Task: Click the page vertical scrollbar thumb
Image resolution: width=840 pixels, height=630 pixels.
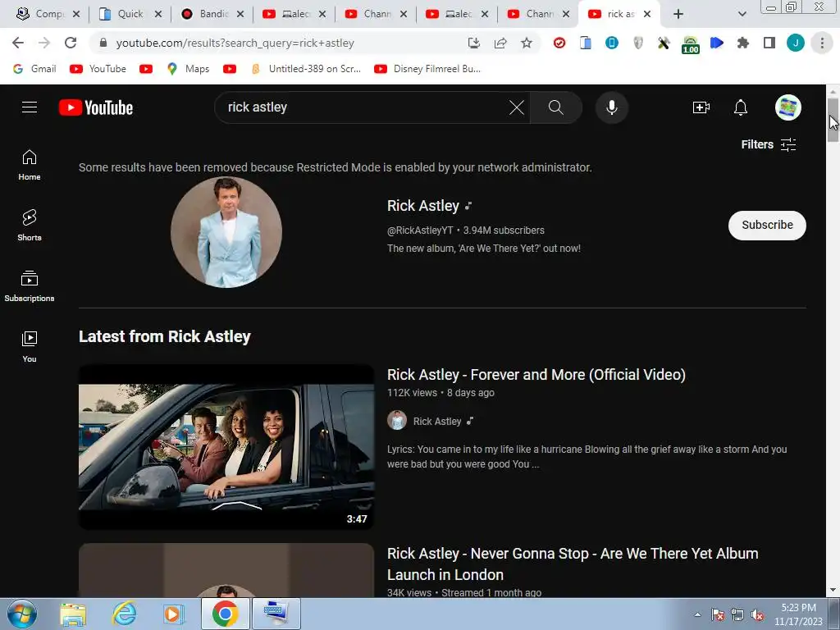Action: 833,120
